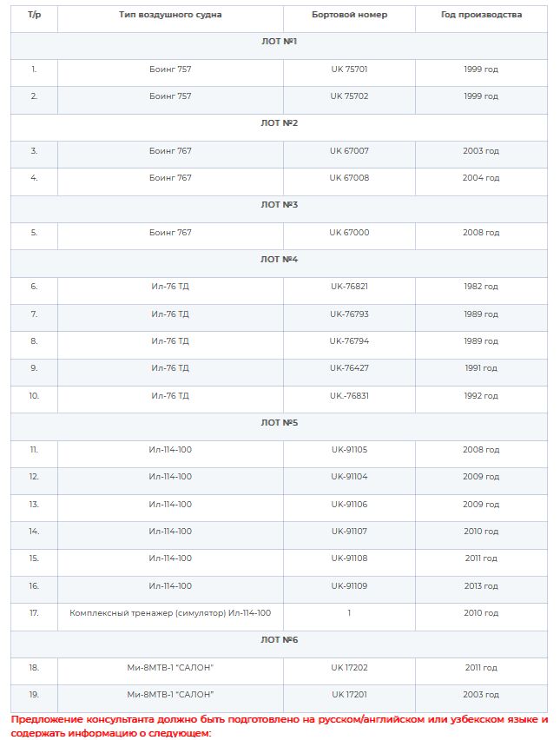Click the UK-76427 cell

[x=349, y=368]
